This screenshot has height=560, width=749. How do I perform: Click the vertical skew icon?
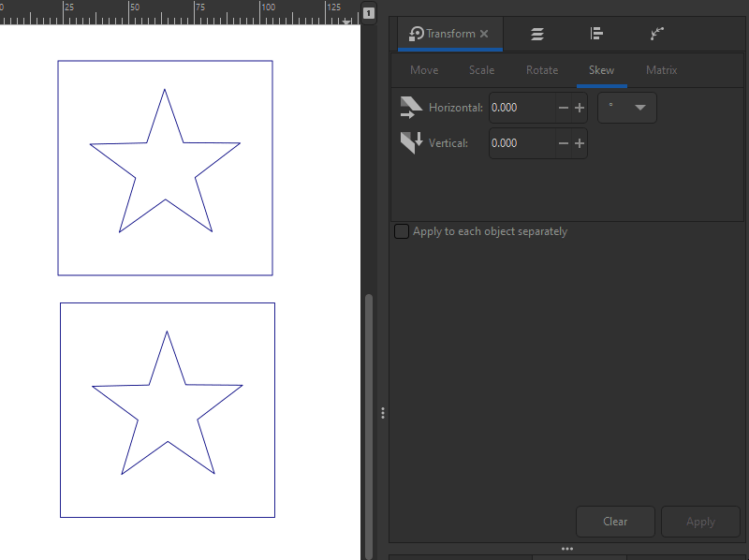[x=410, y=142]
